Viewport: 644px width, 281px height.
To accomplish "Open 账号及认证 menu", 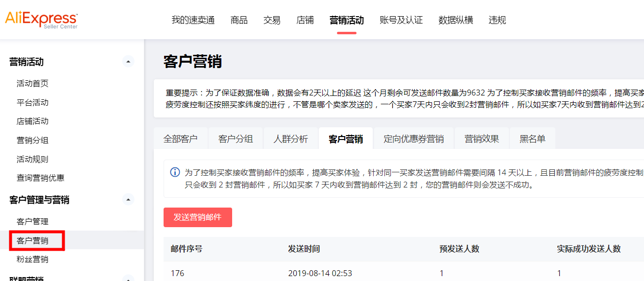I will tap(401, 20).
